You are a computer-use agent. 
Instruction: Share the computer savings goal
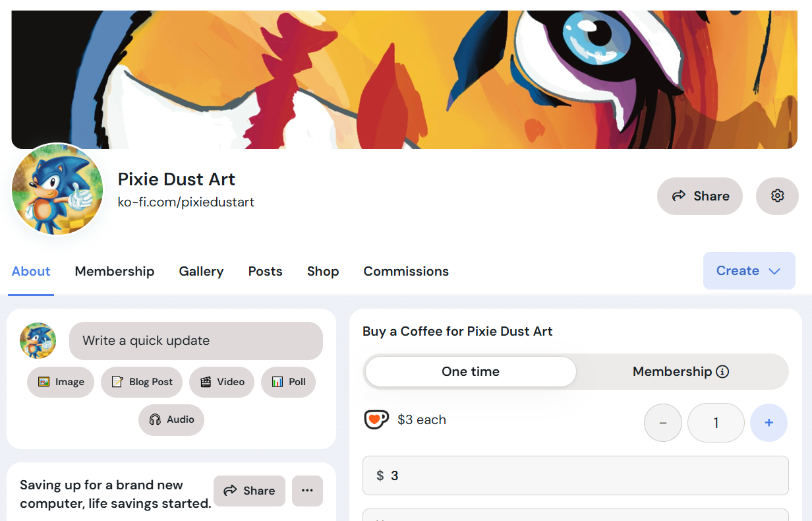pyautogui.click(x=249, y=491)
